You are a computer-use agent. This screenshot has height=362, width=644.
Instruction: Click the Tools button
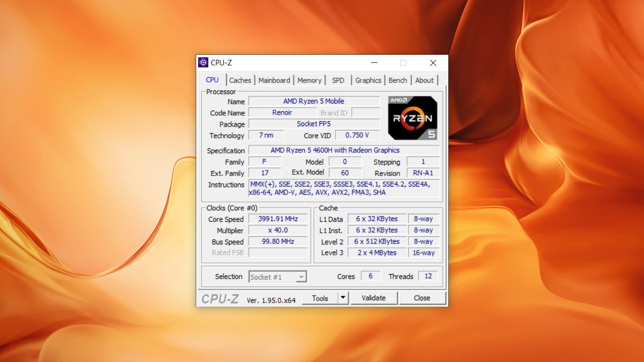[320, 298]
